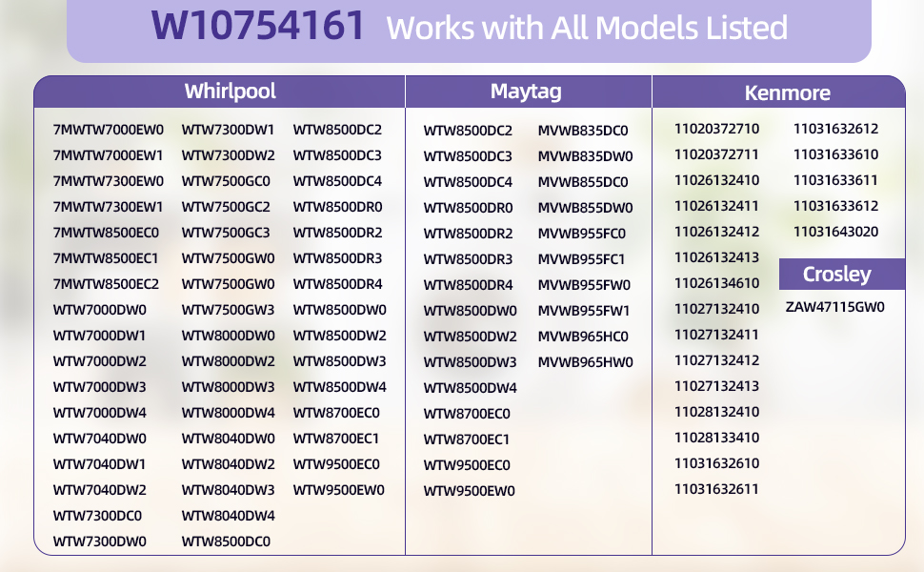
Task: Click model 7MWTW7000EW1
Action: pos(108,155)
